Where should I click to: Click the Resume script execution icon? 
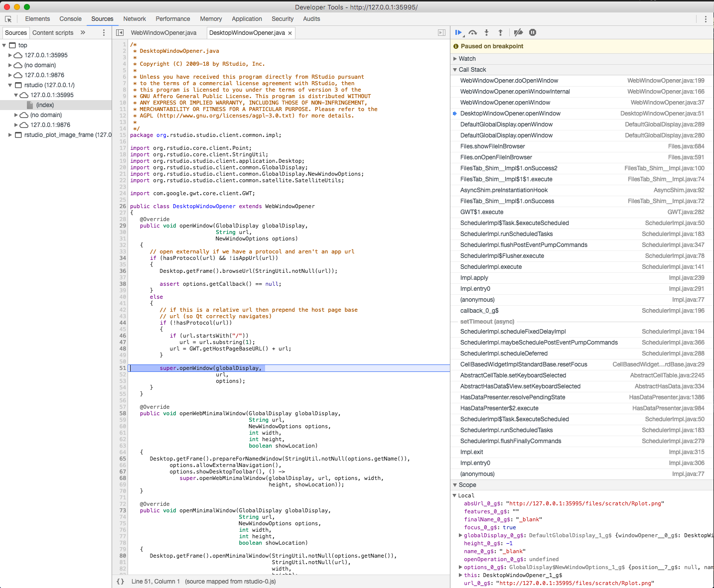[x=458, y=32]
